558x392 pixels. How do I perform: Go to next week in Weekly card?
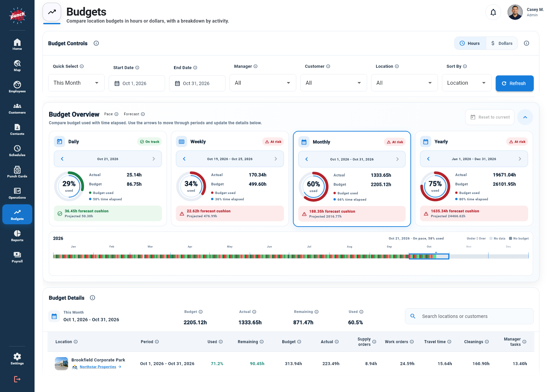click(276, 159)
